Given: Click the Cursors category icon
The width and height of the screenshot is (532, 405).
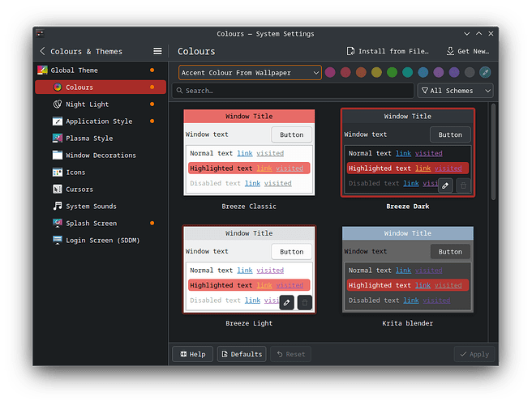Looking at the screenshot, I should tap(58, 189).
